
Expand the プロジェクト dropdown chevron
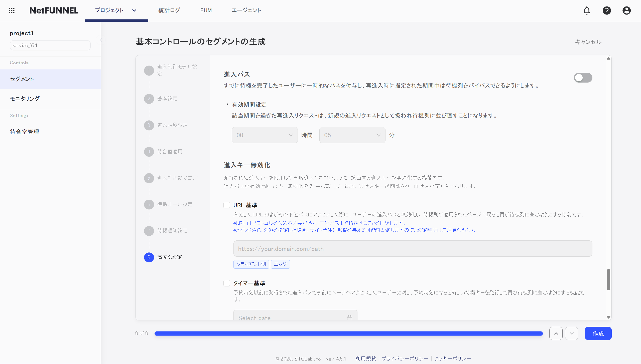134,11
